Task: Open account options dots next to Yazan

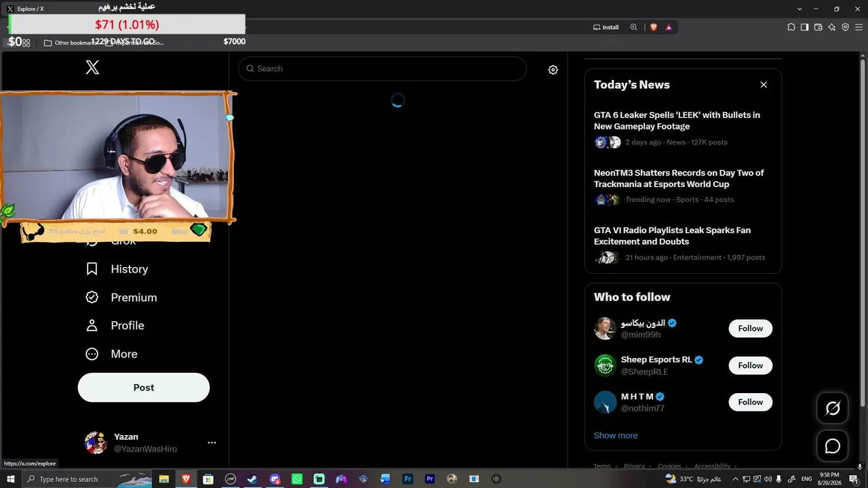Action: tap(212, 443)
